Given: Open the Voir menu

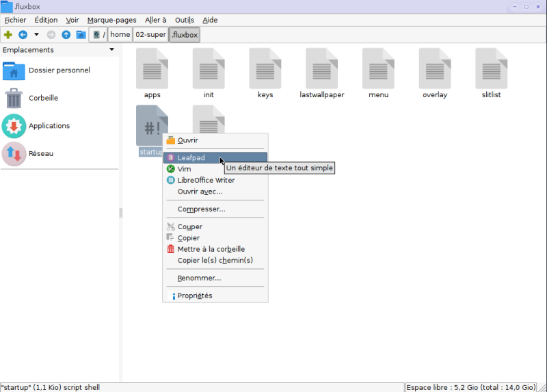Looking at the screenshot, I should tap(72, 21).
